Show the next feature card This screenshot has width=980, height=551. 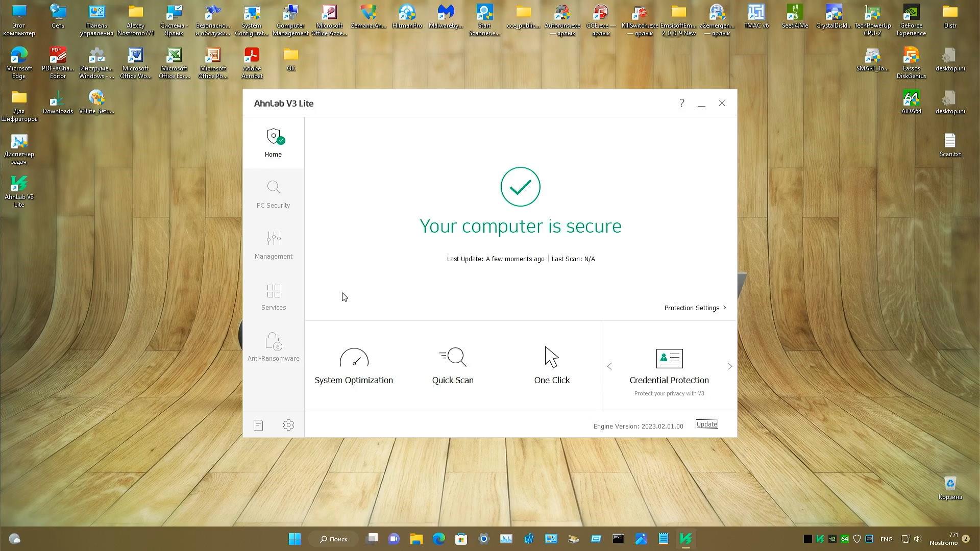click(729, 366)
